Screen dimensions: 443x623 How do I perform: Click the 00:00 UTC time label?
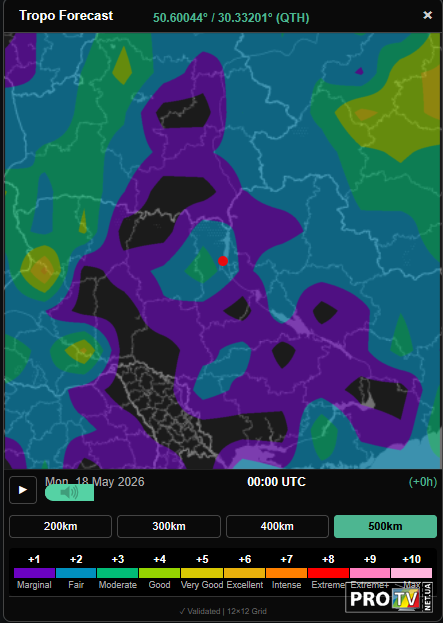(x=277, y=482)
